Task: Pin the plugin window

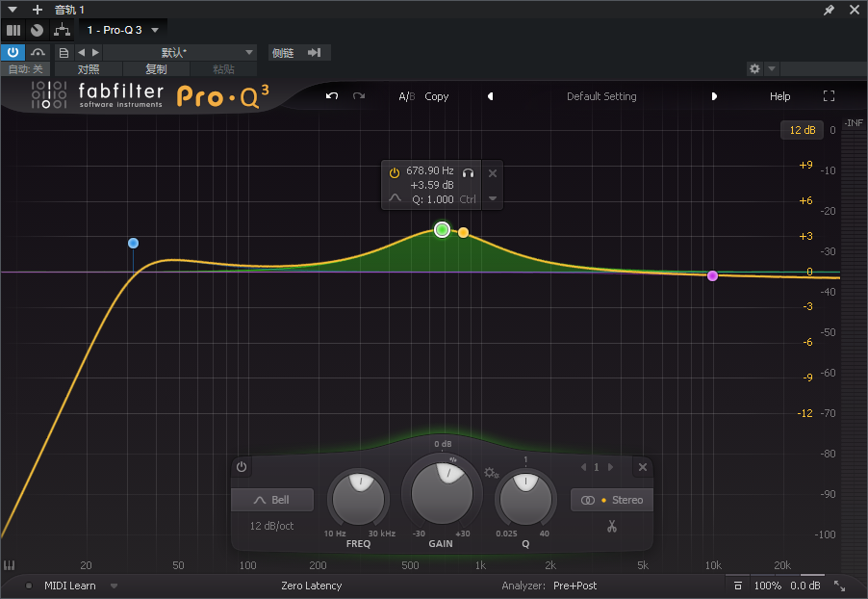Action: coord(829,10)
